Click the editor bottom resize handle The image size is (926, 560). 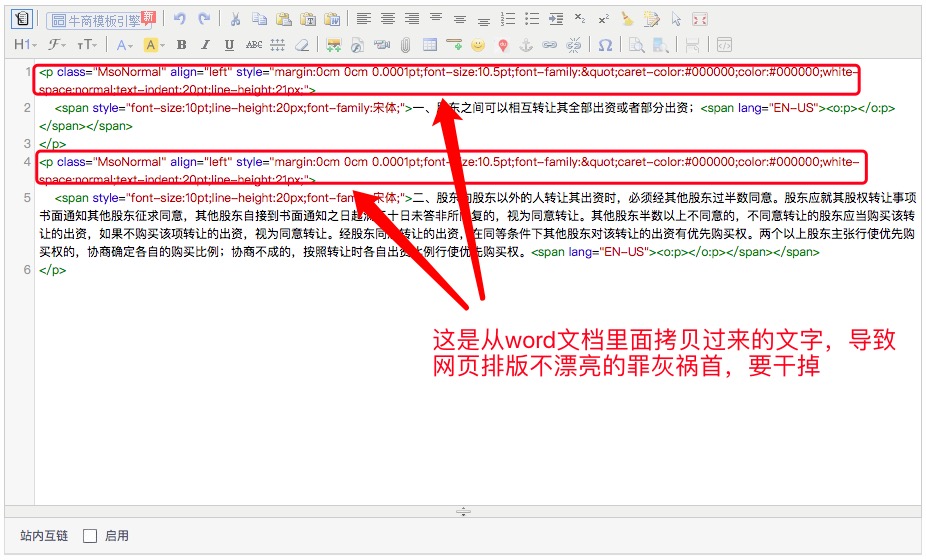click(463, 512)
